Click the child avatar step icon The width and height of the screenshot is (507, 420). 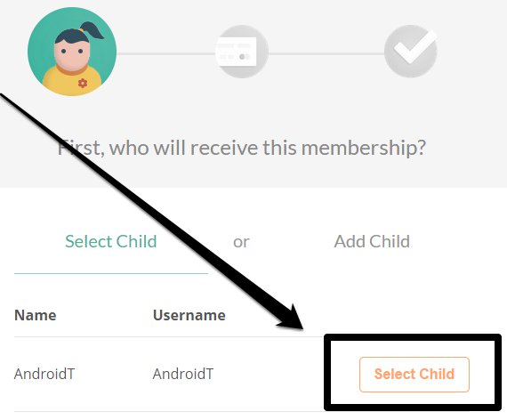pyautogui.click(x=72, y=52)
